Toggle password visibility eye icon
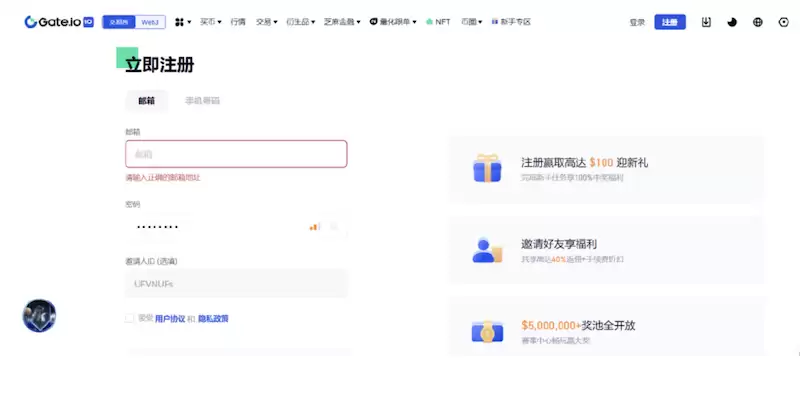The width and height of the screenshot is (800, 415). (334, 227)
